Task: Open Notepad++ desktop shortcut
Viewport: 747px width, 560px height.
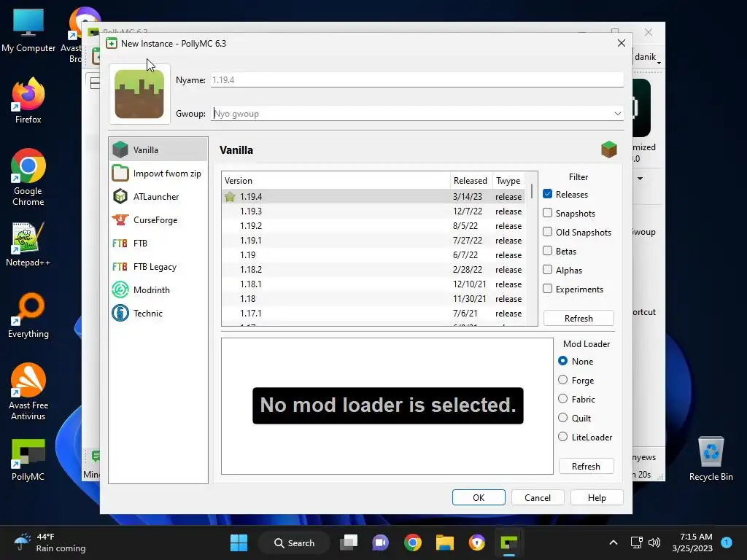Action: (x=28, y=244)
